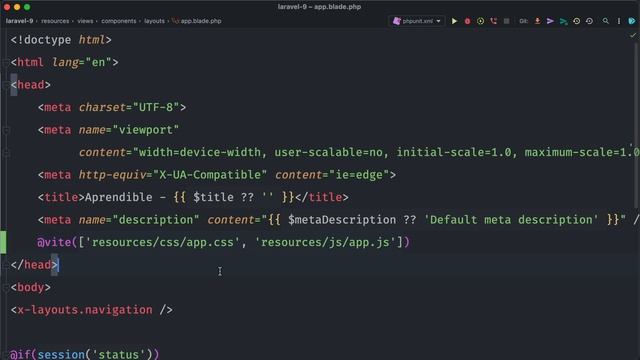Click the word Aprendible in title
Viewport: 640px width, 360px height.
119,198
